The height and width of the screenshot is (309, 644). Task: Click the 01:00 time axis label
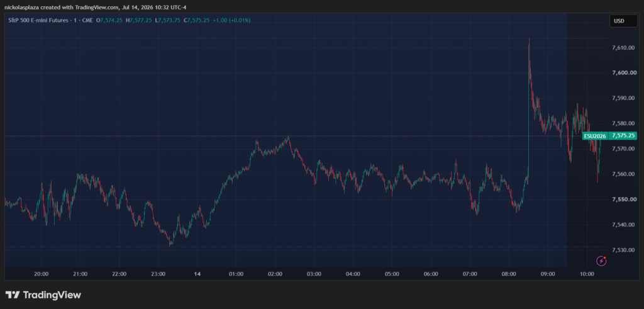[236, 274]
